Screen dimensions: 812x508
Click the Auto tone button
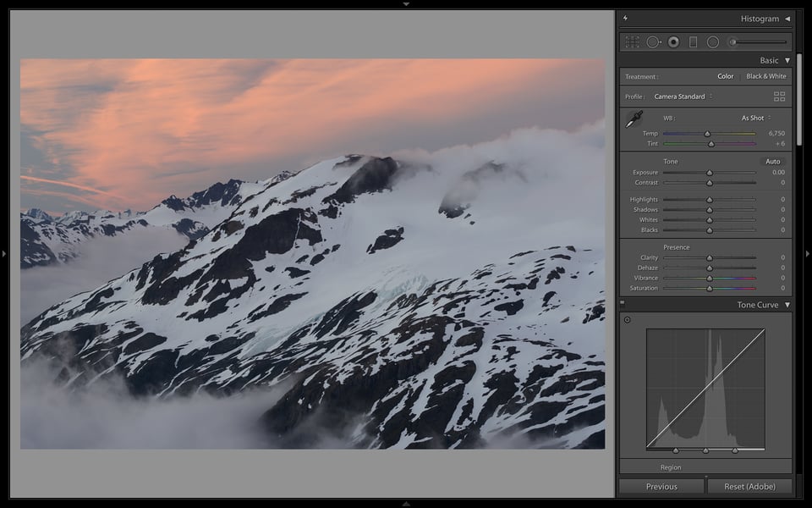(x=772, y=162)
